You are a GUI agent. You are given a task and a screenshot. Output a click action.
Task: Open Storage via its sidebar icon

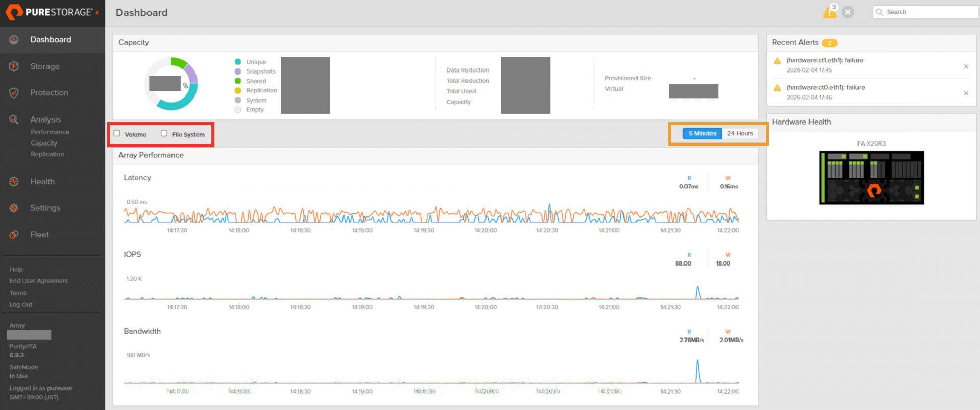coord(14,66)
